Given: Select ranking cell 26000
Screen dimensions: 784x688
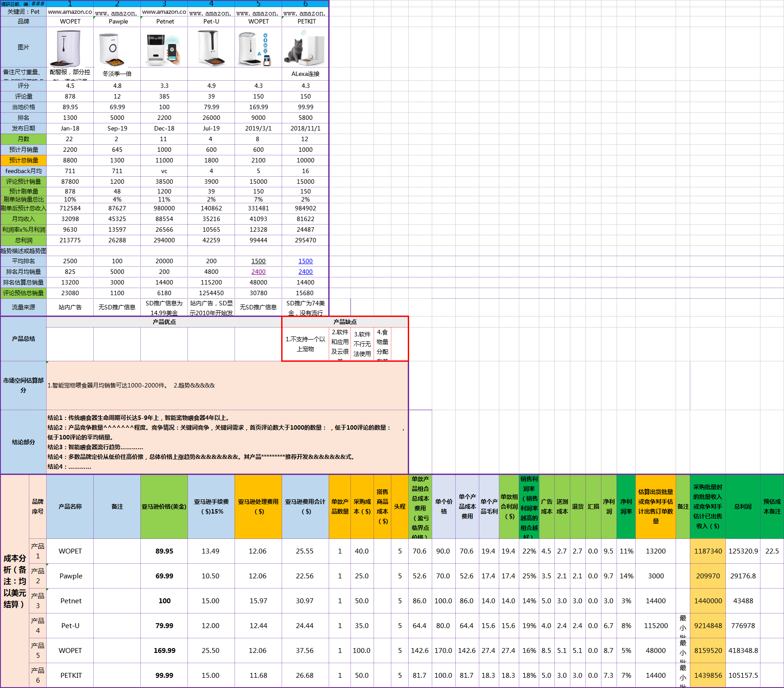Looking at the screenshot, I should click(x=211, y=118).
